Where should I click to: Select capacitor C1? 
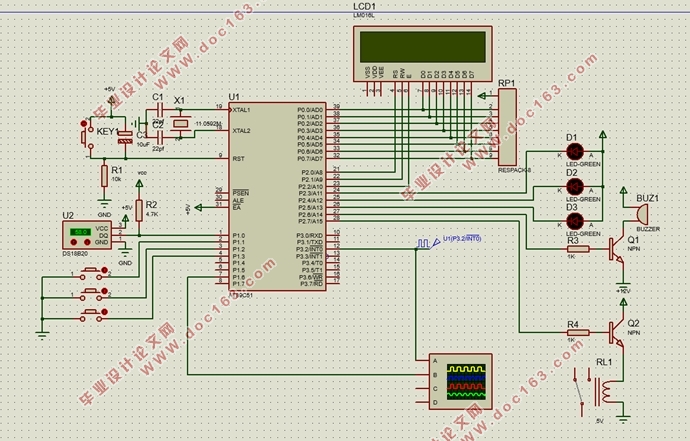point(159,110)
